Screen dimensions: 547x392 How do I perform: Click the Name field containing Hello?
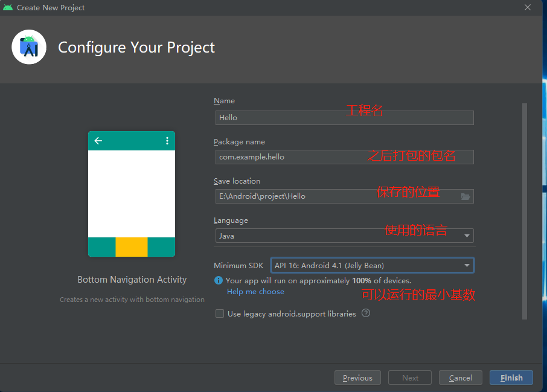click(344, 118)
